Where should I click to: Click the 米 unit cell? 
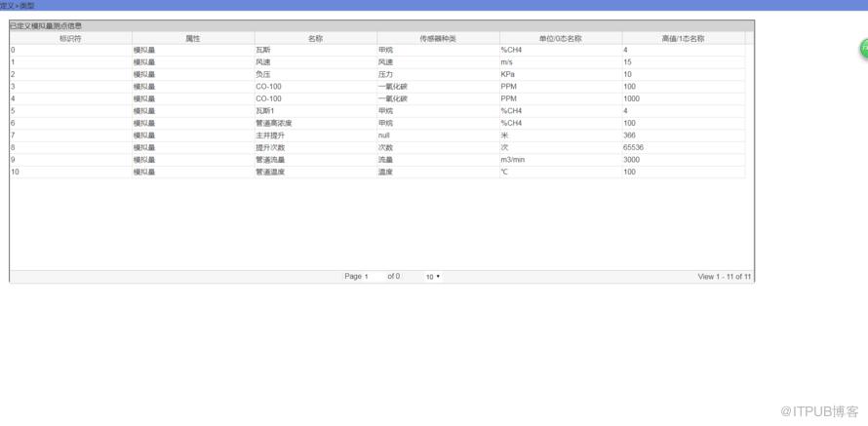pyautogui.click(x=561, y=135)
